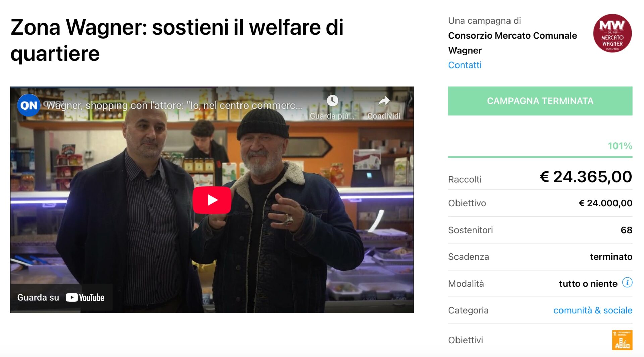Open the tutto o niente info icon

click(627, 283)
